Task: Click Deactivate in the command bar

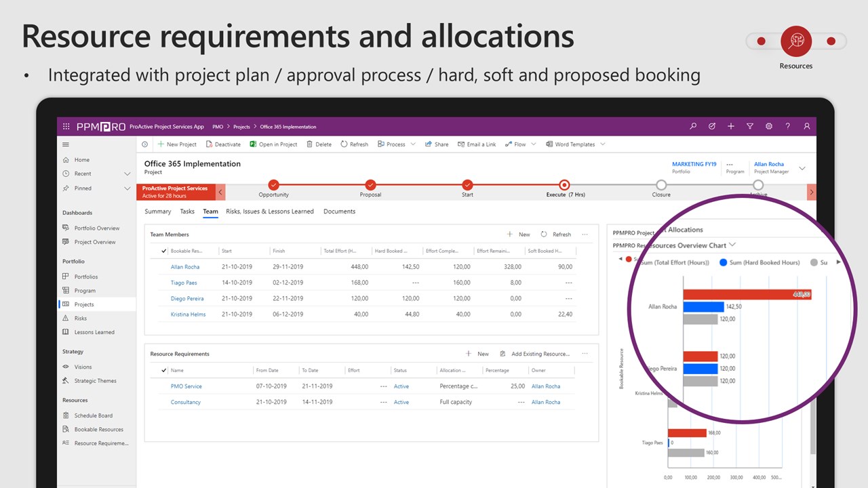Action: (223, 144)
